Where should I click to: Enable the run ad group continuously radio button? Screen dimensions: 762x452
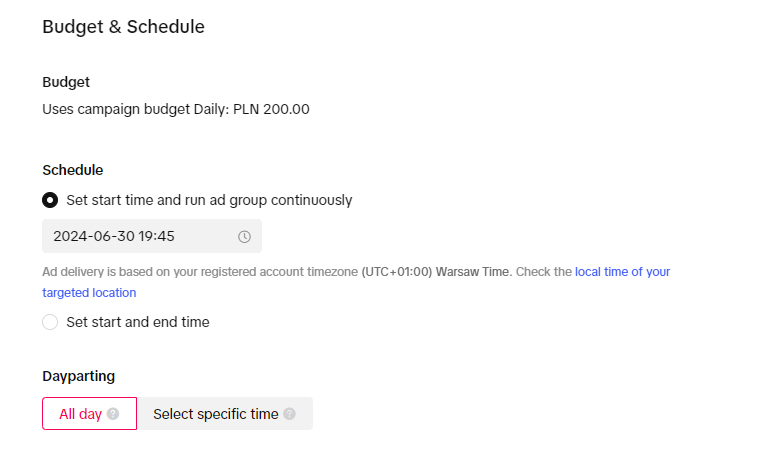50,200
